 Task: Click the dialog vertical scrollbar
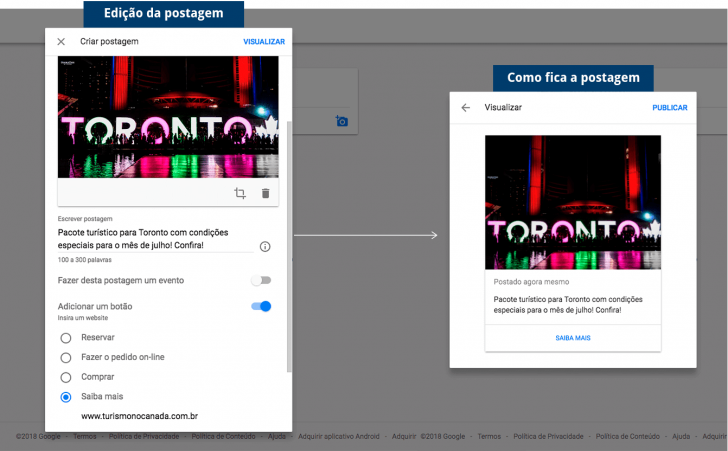[289, 246]
